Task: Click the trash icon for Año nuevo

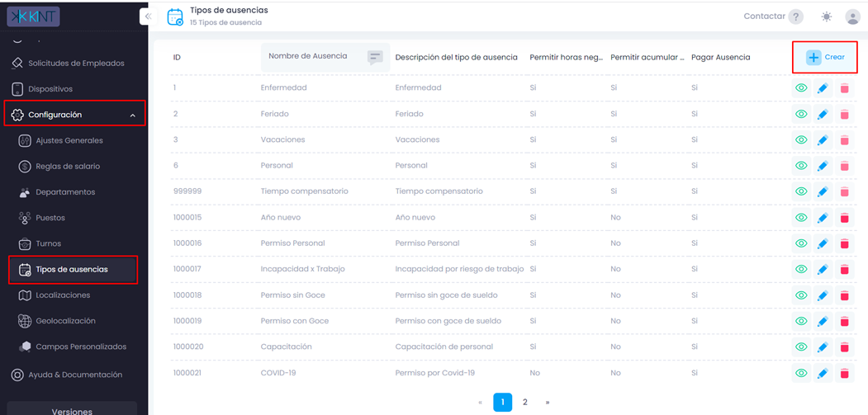Action: 844,218
